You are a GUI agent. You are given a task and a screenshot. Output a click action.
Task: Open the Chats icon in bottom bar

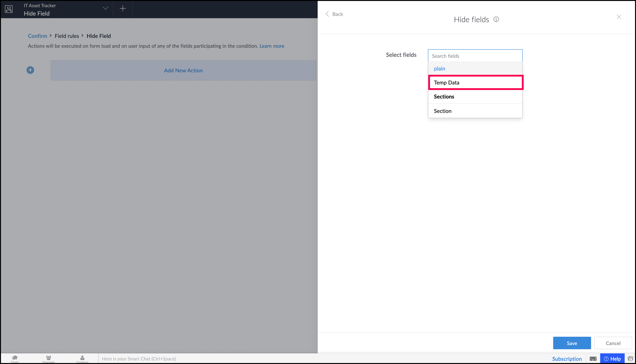coord(15,359)
